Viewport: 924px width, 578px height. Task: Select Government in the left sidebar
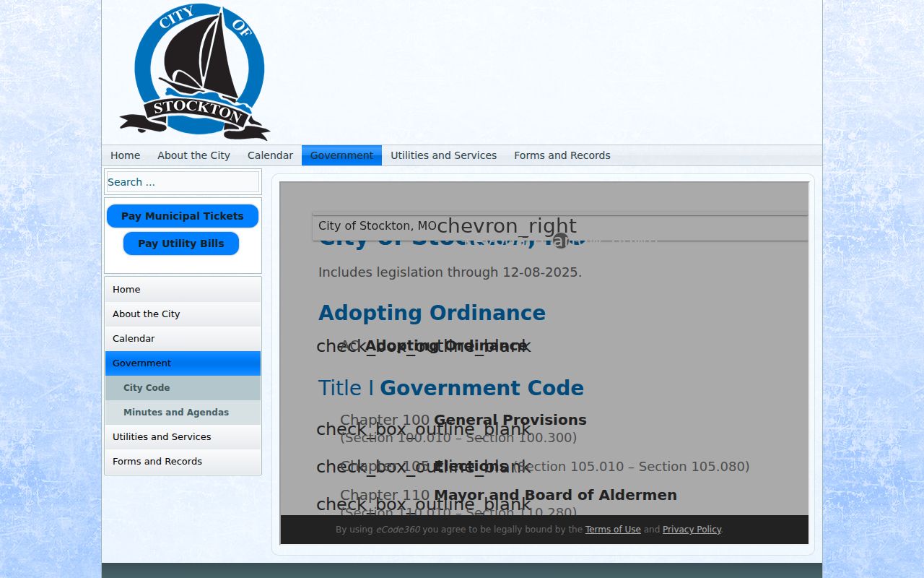(183, 363)
